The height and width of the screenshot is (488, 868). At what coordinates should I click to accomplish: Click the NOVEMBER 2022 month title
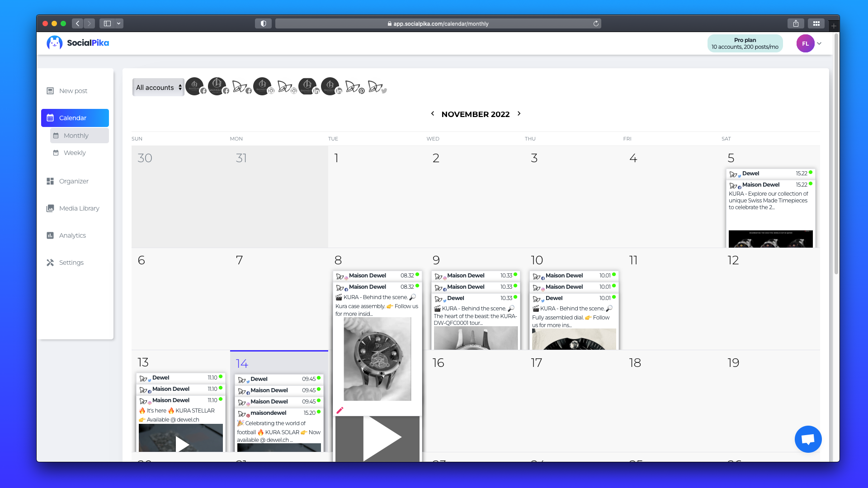coord(476,114)
